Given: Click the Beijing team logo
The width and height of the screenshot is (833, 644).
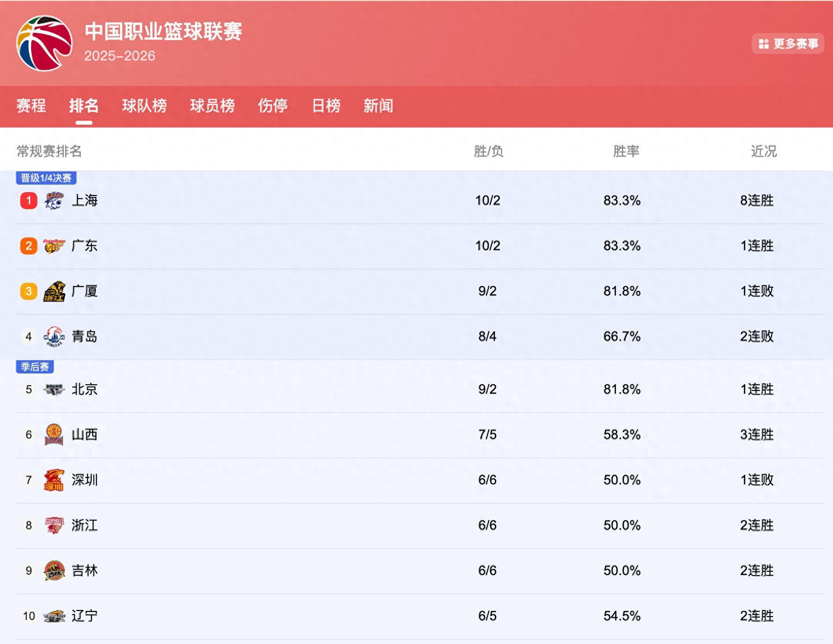Looking at the screenshot, I should [x=54, y=390].
